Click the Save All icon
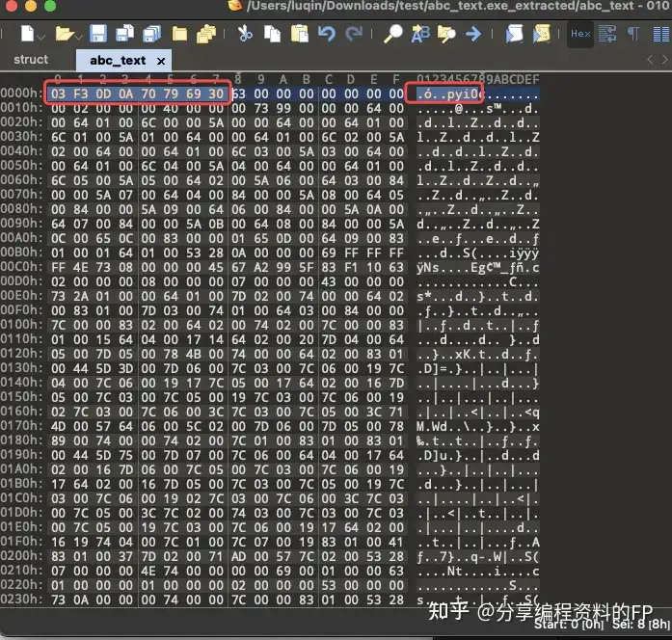This screenshot has width=672, height=640. (x=151, y=34)
